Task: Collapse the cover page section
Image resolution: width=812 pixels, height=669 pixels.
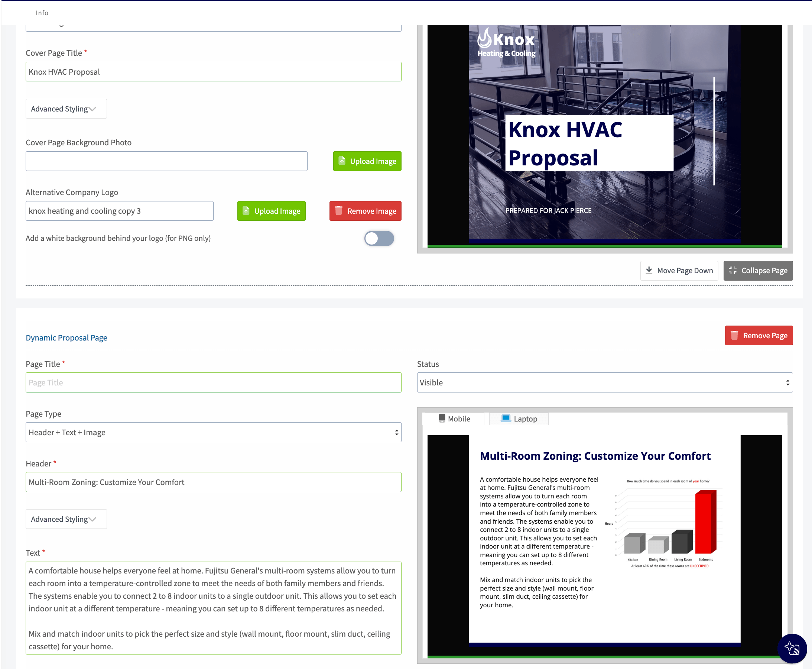Action: [x=758, y=270]
